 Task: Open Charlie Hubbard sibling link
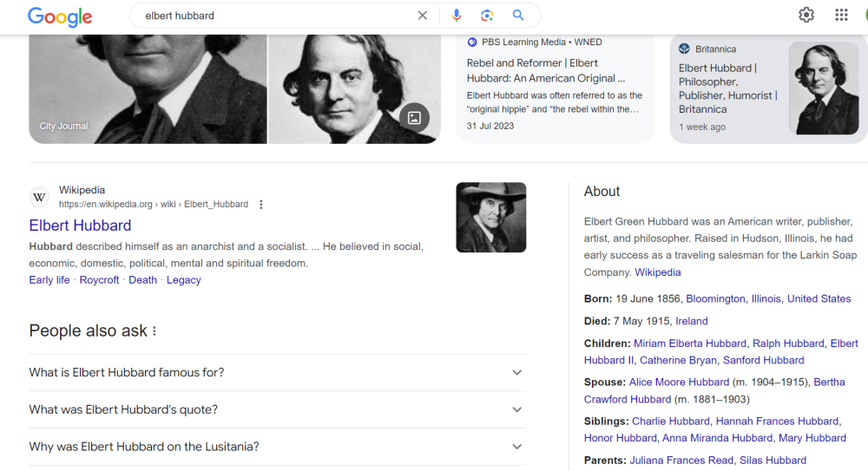click(x=671, y=422)
